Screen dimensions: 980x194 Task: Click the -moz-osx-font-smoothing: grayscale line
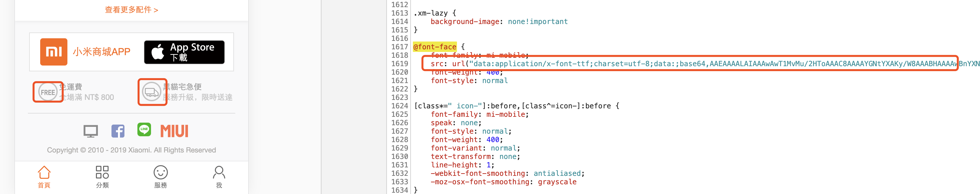tap(504, 182)
